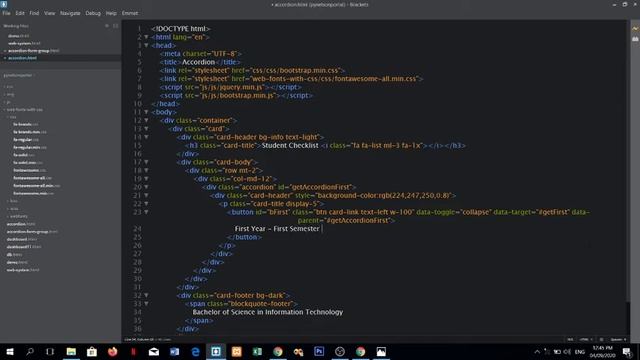Open Excel from the taskbar
This screenshot has height=360, width=640.
pyautogui.click(x=257, y=351)
